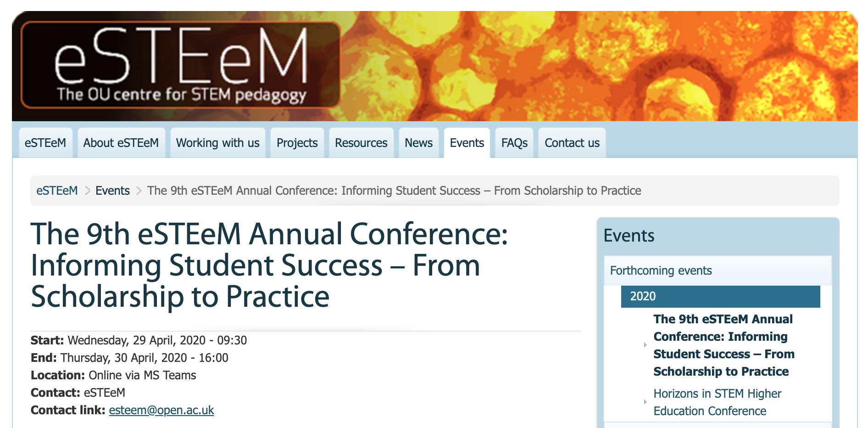868x428 pixels.
Task: Click Events breadcrumb link
Action: (x=112, y=191)
